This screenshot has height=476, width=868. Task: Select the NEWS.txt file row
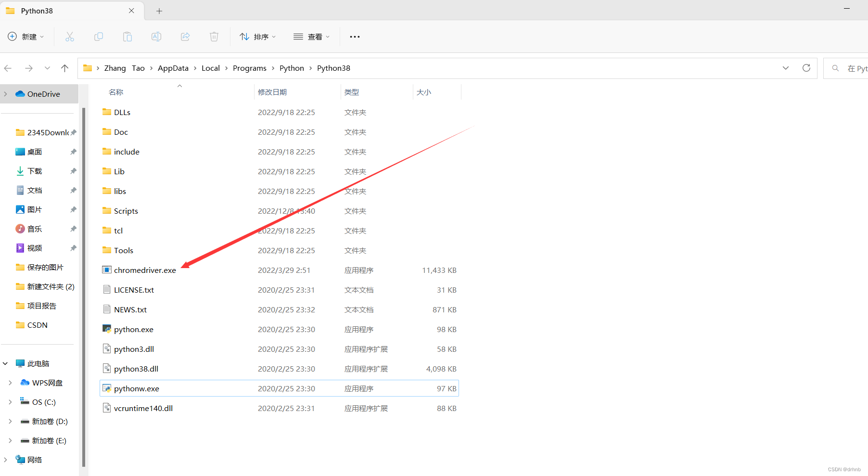coord(279,309)
